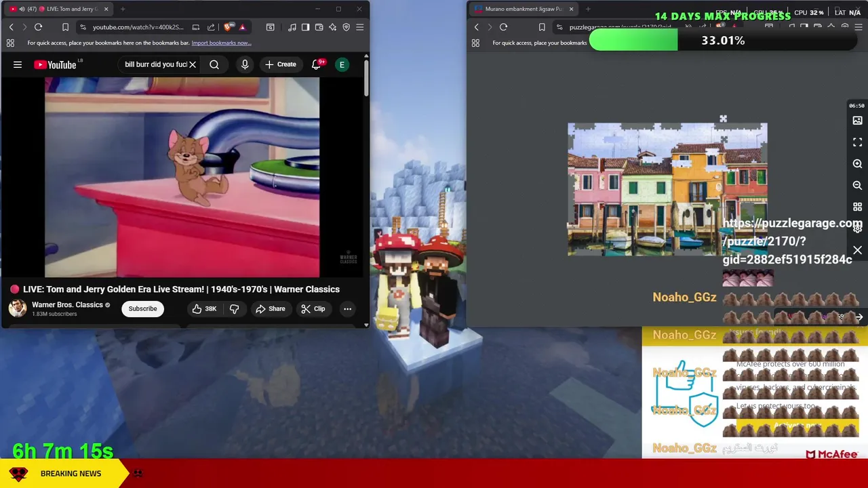The width and height of the screenshot is (868, 488).
Task: Go back in the YouTube browser window
Action: pos(11,27)
